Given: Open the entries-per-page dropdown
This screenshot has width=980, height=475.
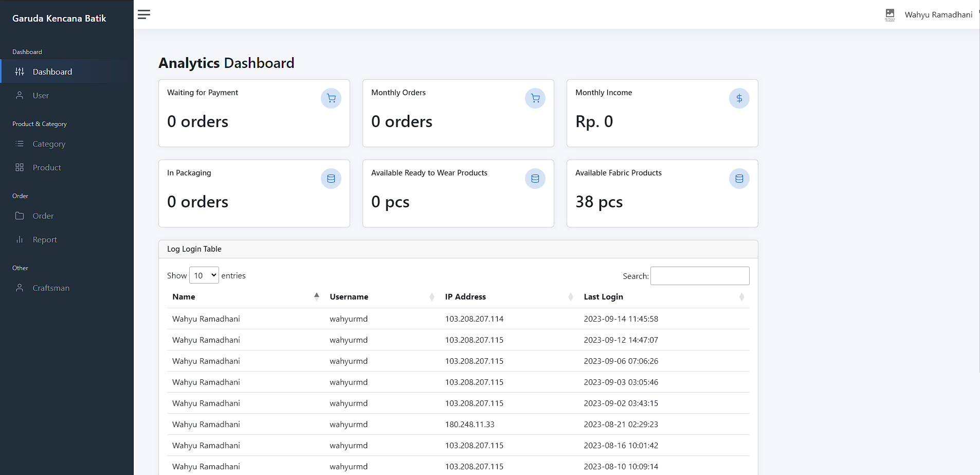Looking at the screenshot, I should pyautogui.click(x=204, y=275).
